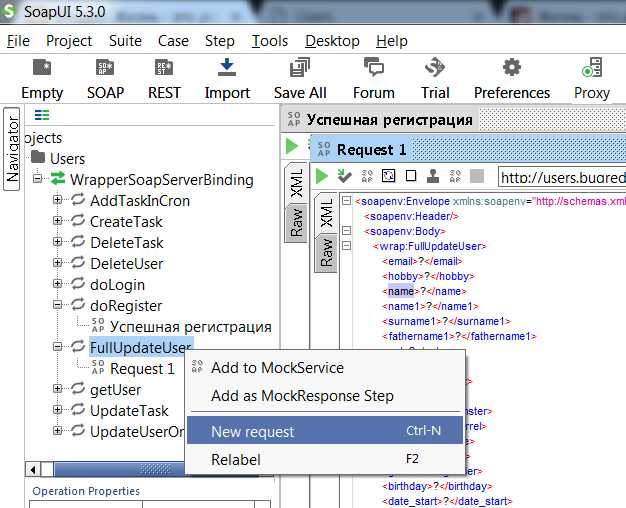This screenshot has height=508, width=626.
Task: Collapse the wrap:FullUpdateUser XML fold
Action: pos(347,246)
